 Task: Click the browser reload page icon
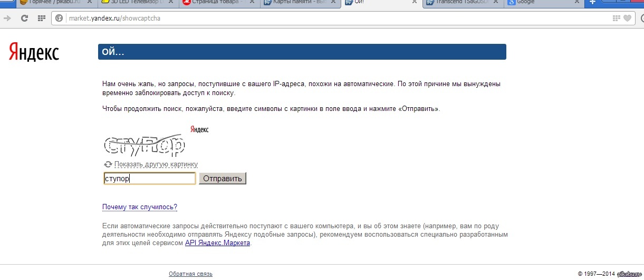pos(24,18)
